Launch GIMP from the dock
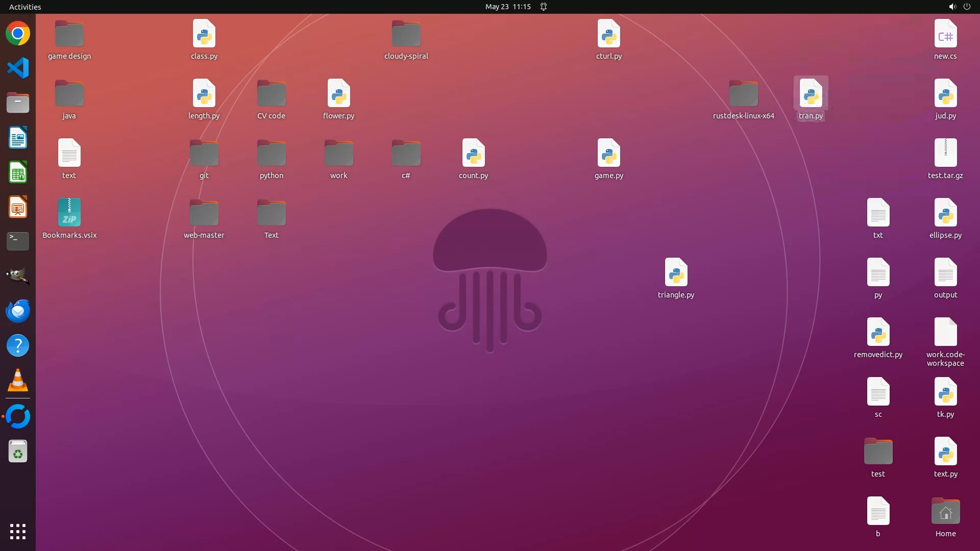This screenshot has width=980, height=551. [x=18, y=276]
